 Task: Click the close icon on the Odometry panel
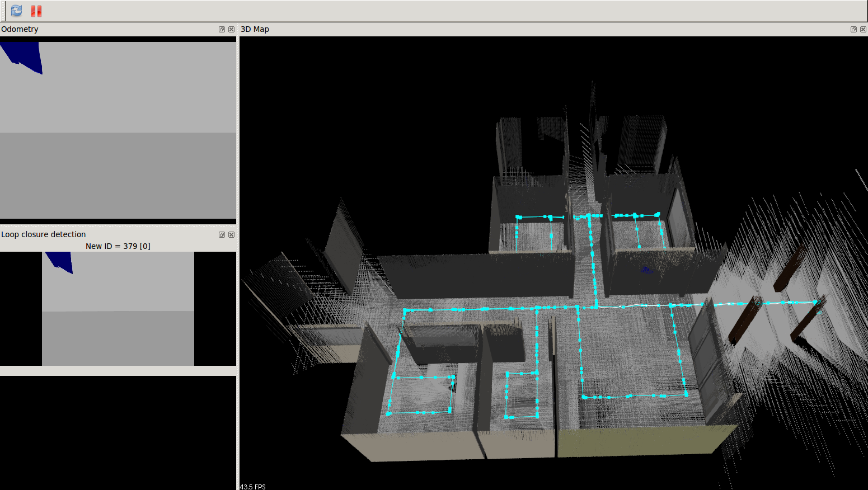pyautogui.click(x=231, y=29)
